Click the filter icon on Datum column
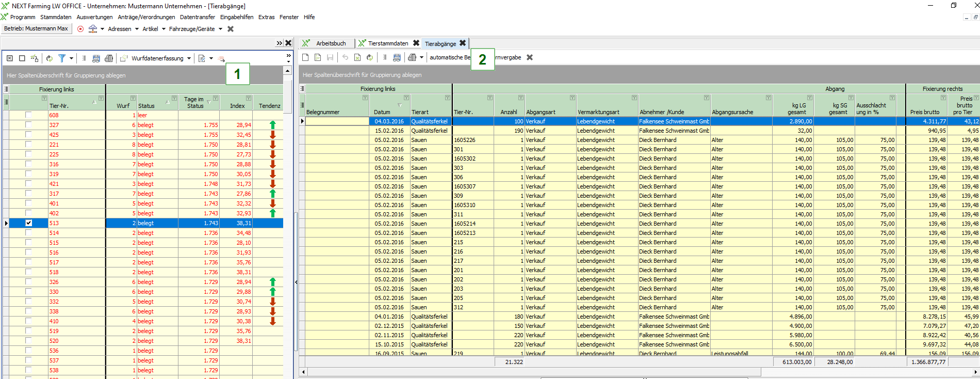 [x=406, y=98]
